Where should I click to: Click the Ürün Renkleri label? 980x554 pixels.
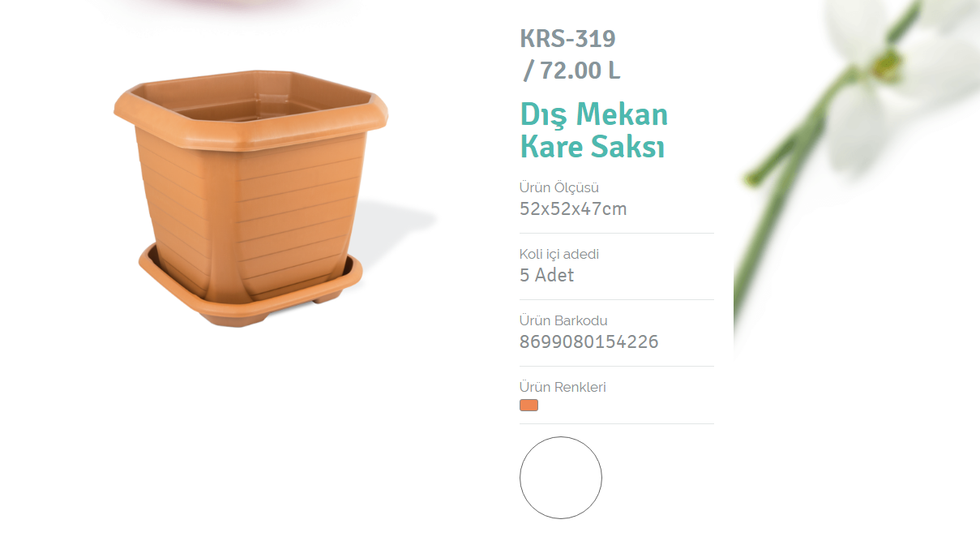(x=563, y=387)
